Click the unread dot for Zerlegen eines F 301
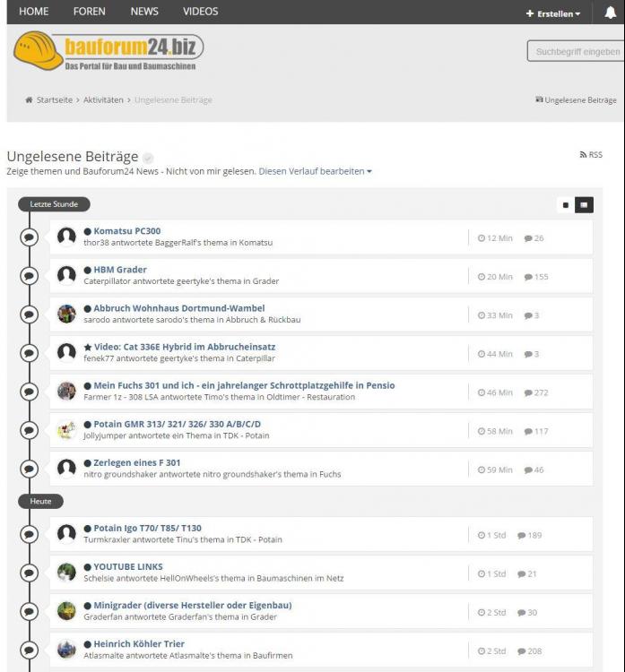The image size is (625, 672). pos(88,463)
